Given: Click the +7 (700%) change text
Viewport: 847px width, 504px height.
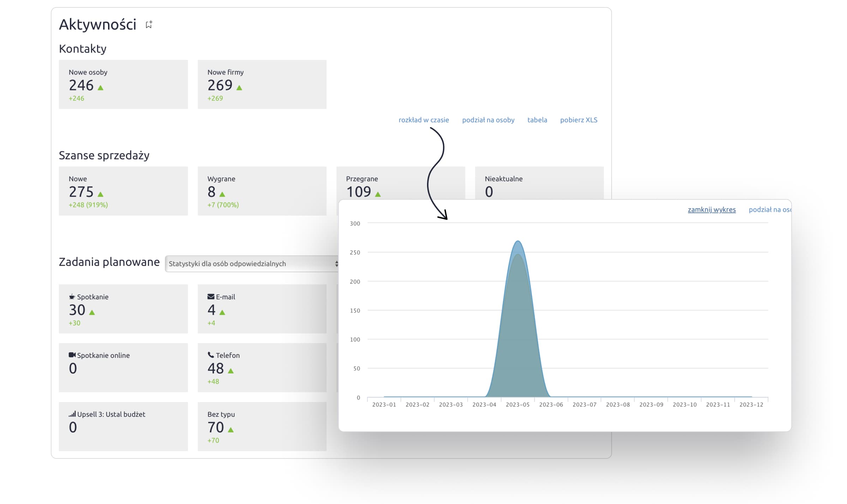Looking at the screenshot, I should click(x=223, y=205).
